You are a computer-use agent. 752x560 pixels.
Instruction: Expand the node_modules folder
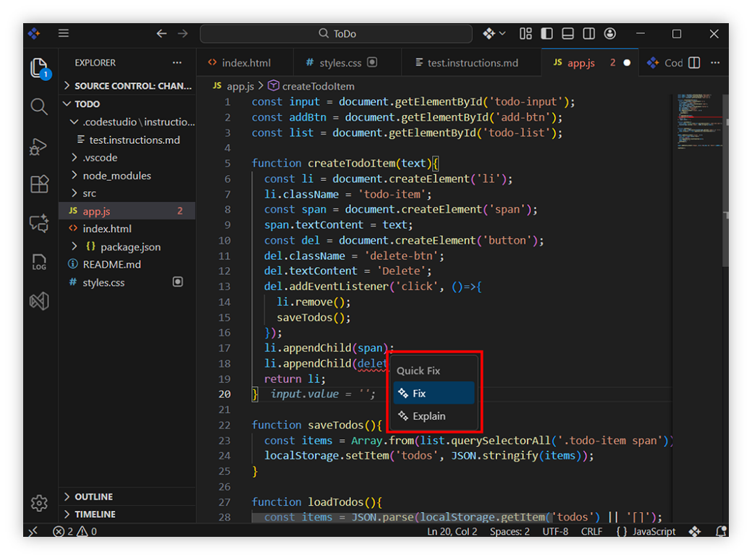[x=117, y=175]
